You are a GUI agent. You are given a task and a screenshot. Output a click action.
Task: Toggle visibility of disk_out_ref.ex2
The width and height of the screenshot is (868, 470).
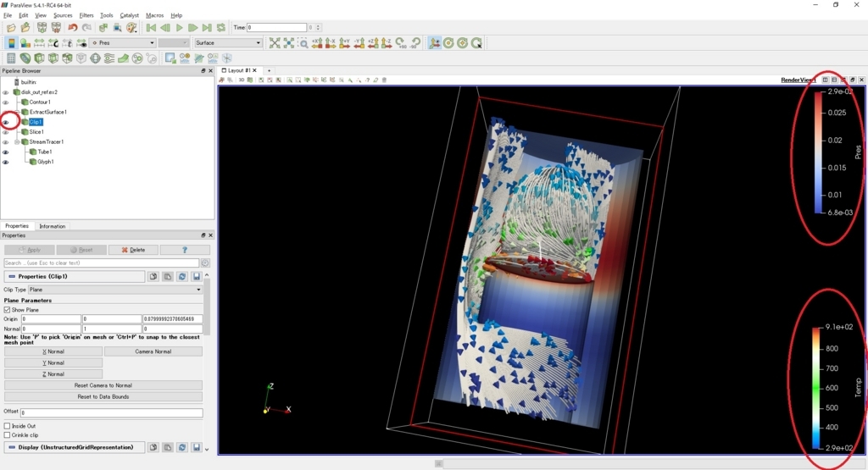(x=6, y=92)
